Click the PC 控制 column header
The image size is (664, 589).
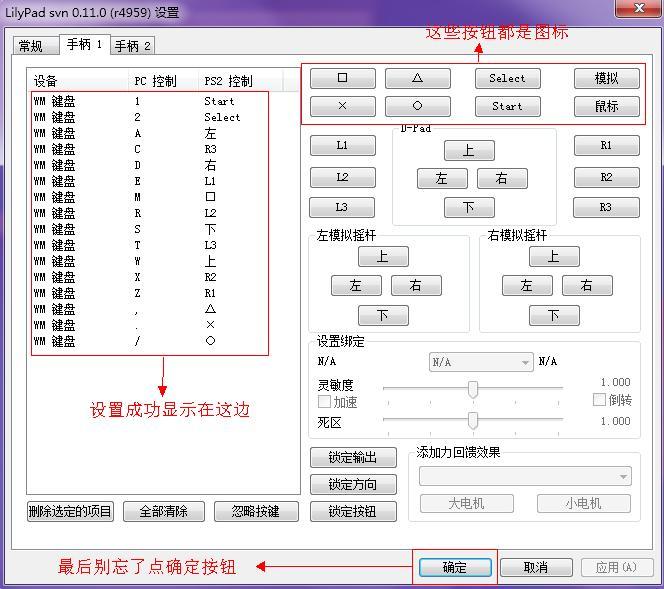pyautogui.click(x=163, y=80)
